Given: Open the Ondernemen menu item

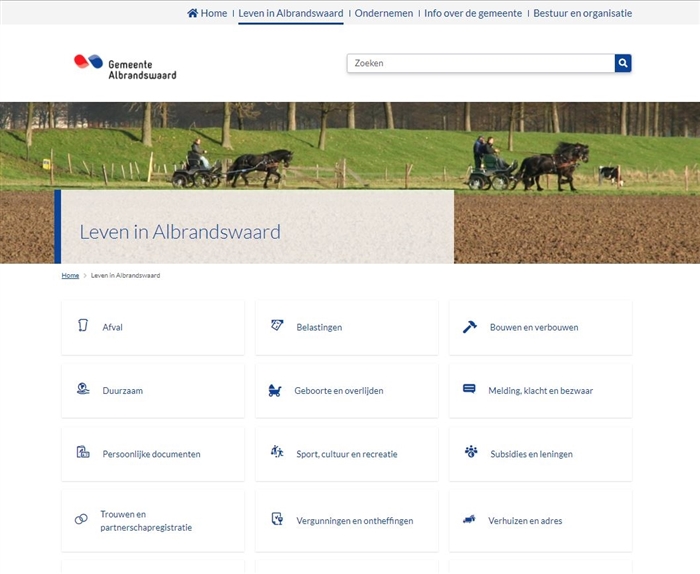Looking at the screenshot, I should [383, 13].
